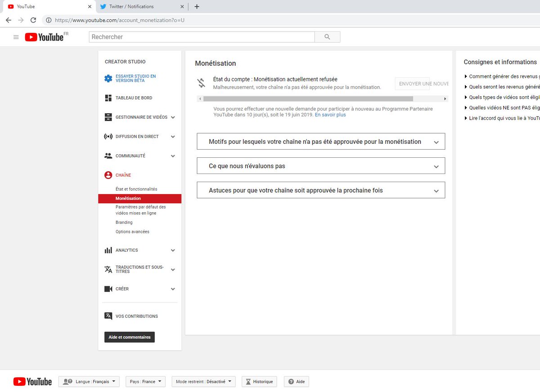Open the hamburger guide menu

point(16,37)
